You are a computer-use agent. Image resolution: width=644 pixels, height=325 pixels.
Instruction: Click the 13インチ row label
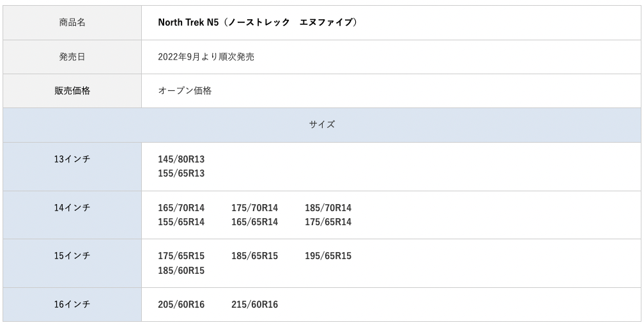pos(72,159)
